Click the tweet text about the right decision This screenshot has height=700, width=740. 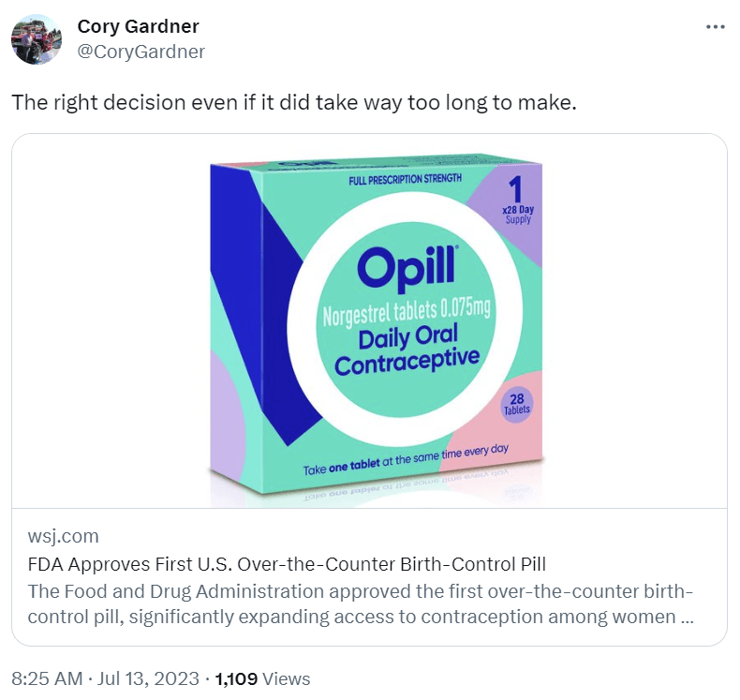click(294, 102)
